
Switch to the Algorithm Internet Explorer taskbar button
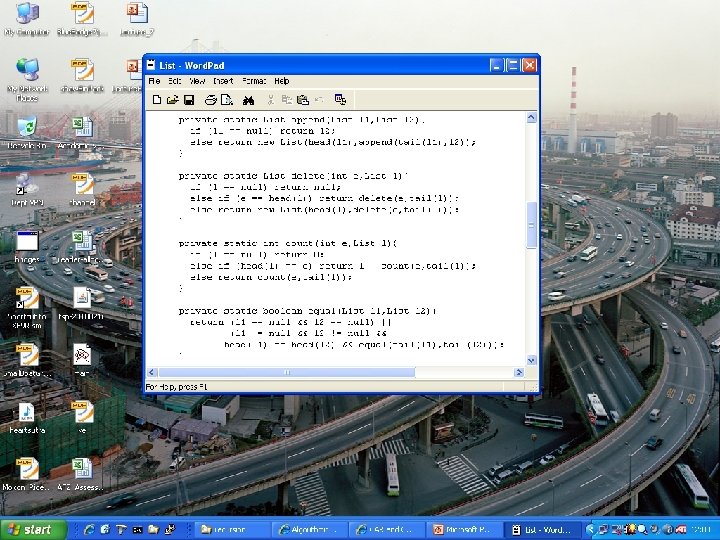(x=309, y=530)
